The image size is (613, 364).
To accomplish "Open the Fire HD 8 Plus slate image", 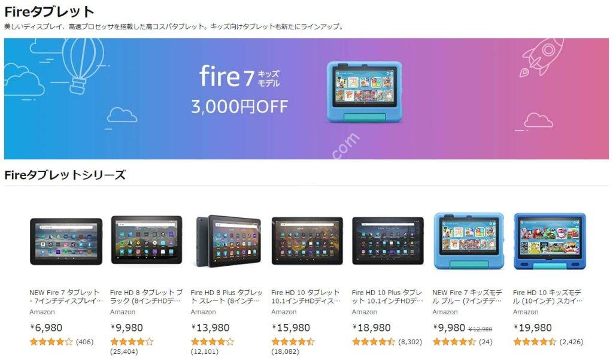I will [228, 241].
